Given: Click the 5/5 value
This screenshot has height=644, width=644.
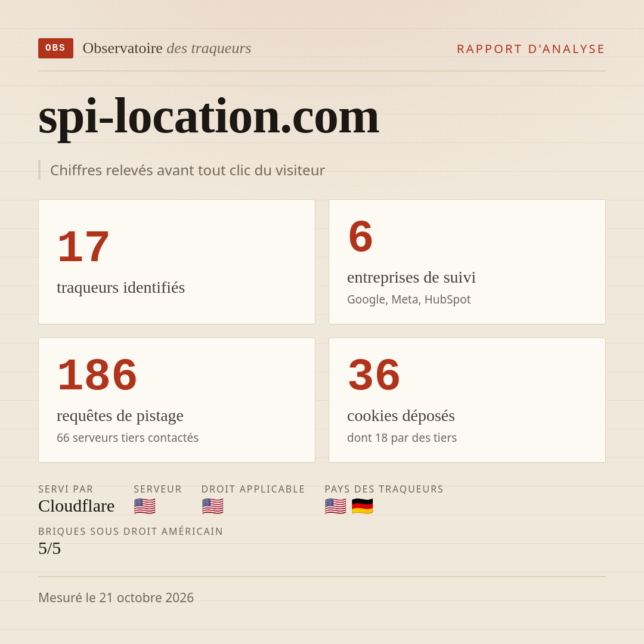Looking at the screenshot, I should point(49,549).
